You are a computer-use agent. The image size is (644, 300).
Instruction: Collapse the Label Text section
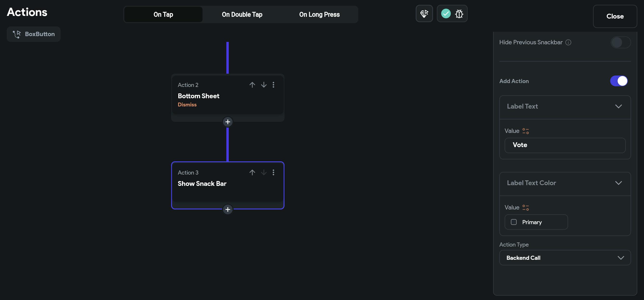pyautogui.click(x=618, y=106)
